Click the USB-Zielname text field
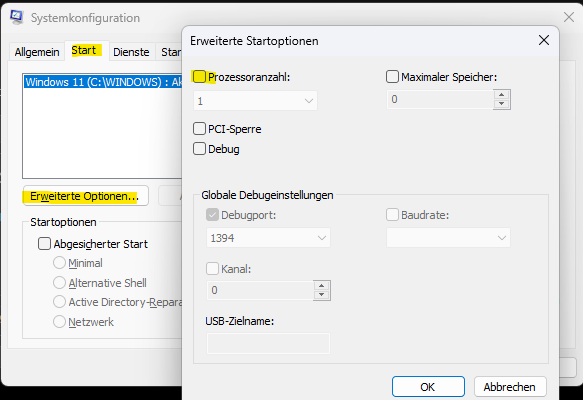 pos(268,343)
